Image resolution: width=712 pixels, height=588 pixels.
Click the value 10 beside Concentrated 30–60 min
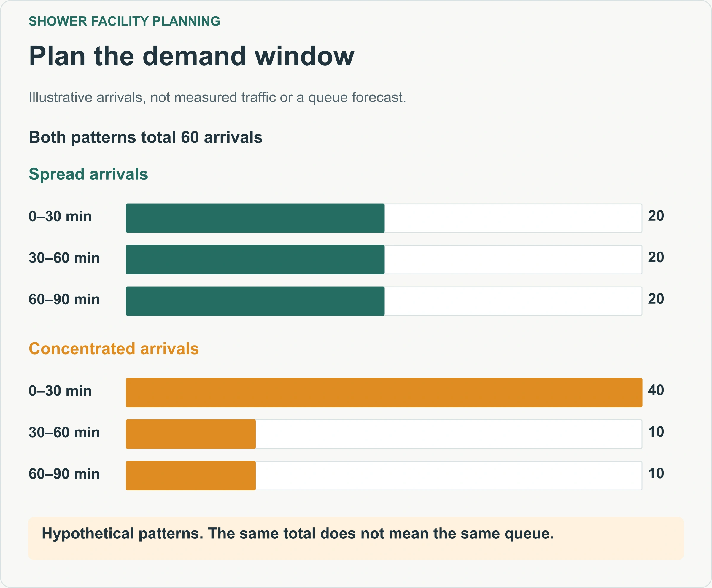click(x=656, y=432)
